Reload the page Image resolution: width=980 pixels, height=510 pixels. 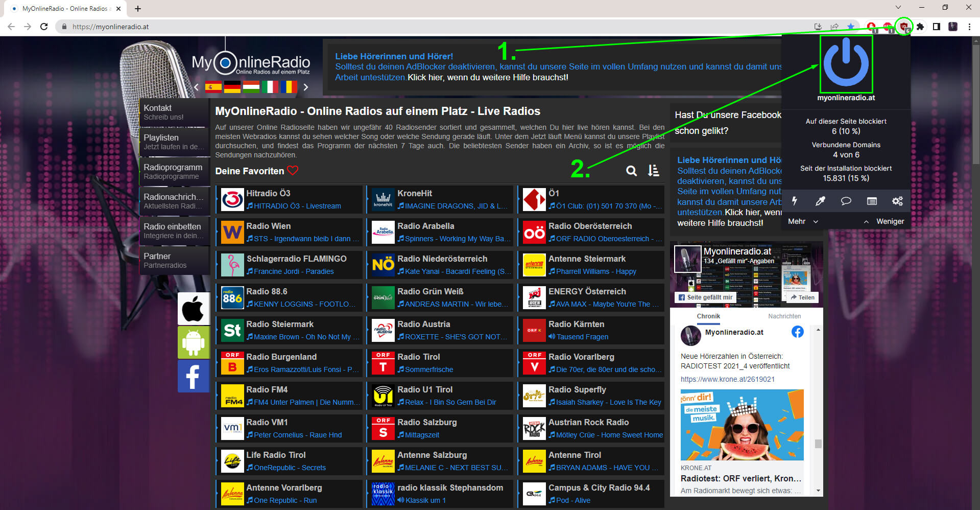click(44, 27)
